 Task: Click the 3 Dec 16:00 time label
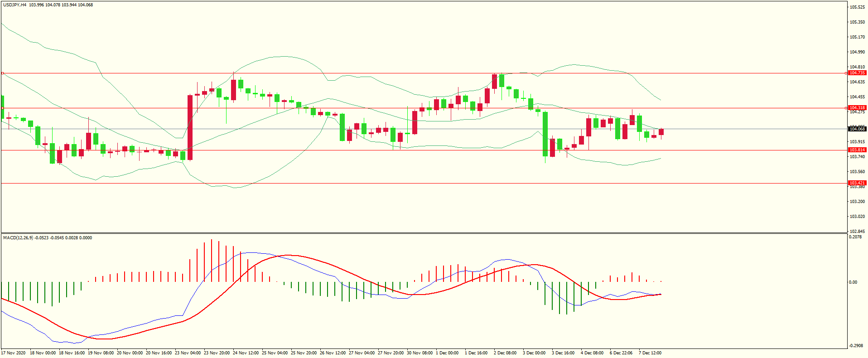(x=563, y=353)
